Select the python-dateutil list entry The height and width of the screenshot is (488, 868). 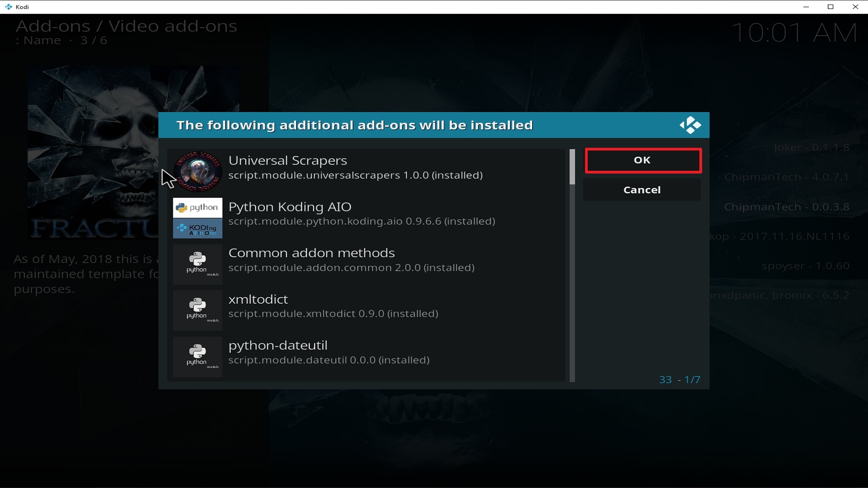pyautogui.click(x=366, y=357)
